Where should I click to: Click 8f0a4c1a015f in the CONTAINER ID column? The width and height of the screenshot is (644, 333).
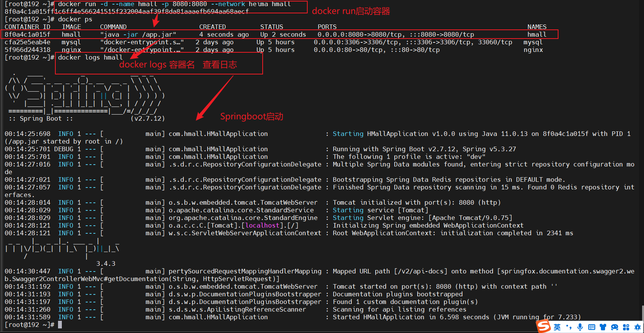27,34
